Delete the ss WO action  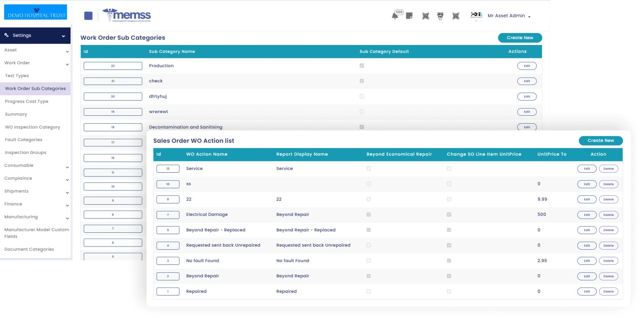(608, 184)
